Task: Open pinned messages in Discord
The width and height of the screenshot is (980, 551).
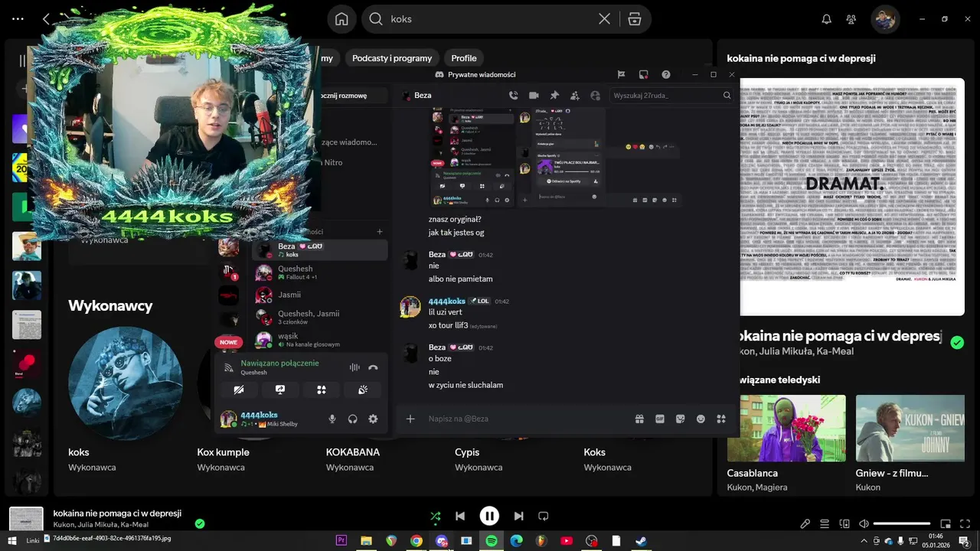Action: (x=554, y=96)
